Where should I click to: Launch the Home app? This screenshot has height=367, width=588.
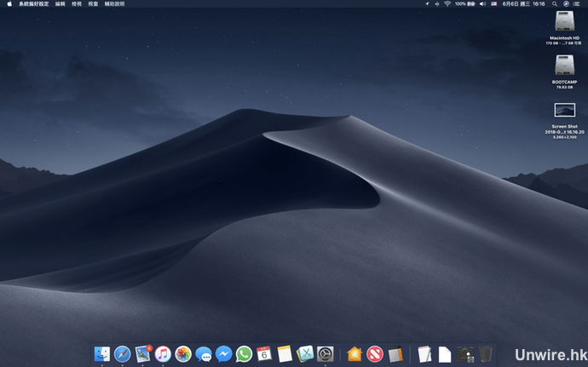[355, 354]
